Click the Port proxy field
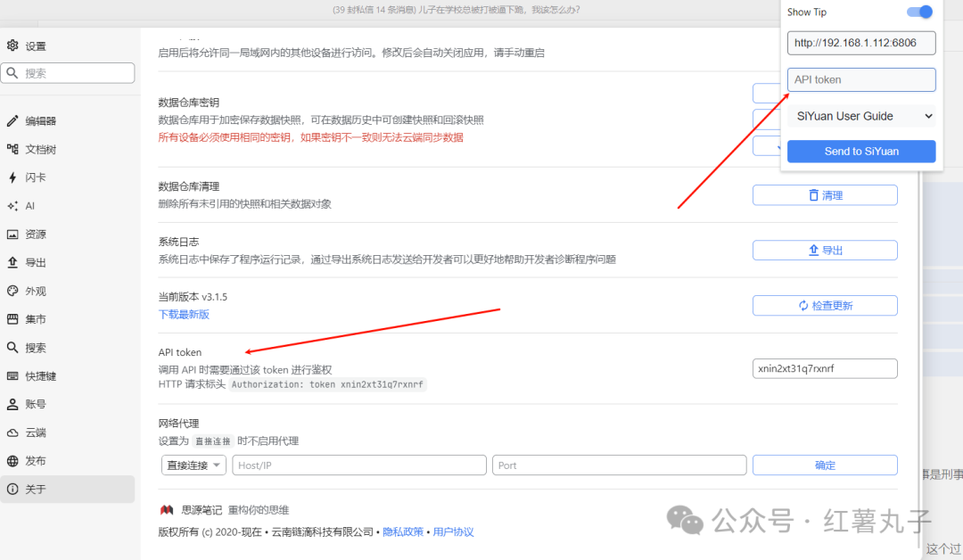Viewport: 963px width, 560px height. coord(619,465)
